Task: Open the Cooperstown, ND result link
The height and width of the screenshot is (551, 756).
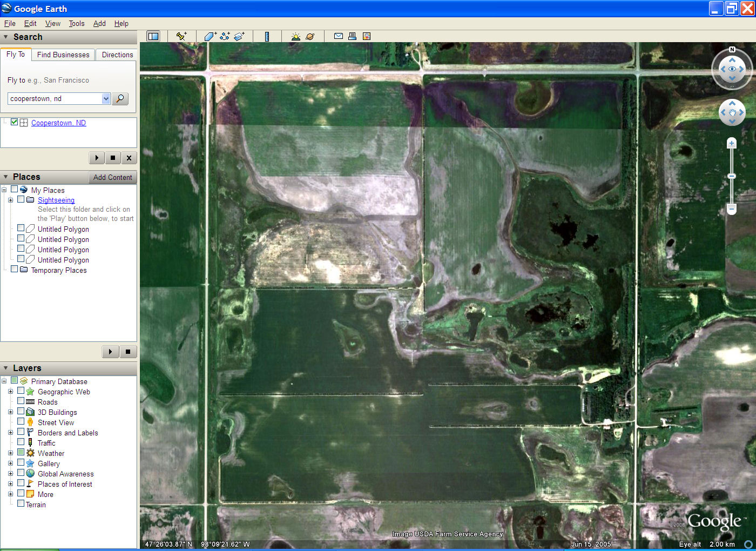Action: [x=58, y=123]
